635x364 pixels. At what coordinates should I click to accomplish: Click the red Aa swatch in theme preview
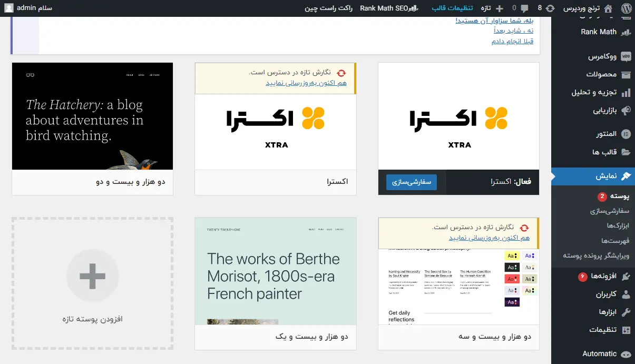512,279
